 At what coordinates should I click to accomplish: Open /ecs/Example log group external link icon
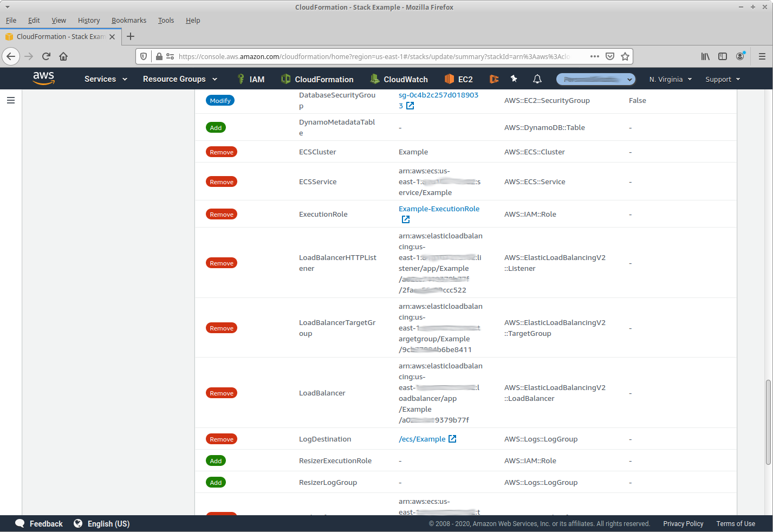click(x=453, y=439)
